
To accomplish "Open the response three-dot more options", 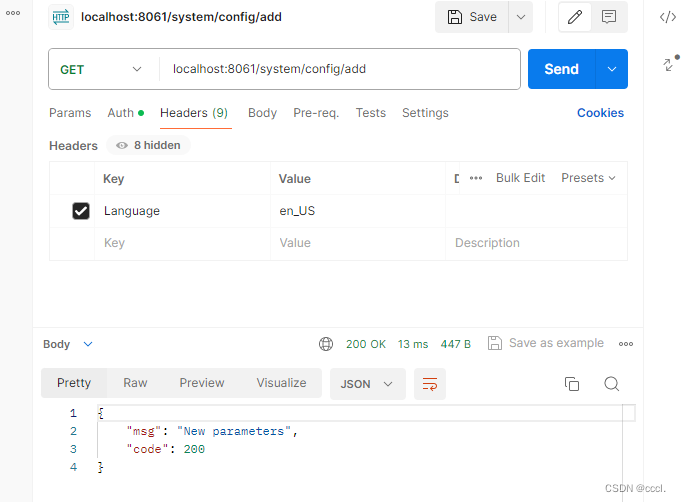I will pyautogui.click(x=625, y=344).
